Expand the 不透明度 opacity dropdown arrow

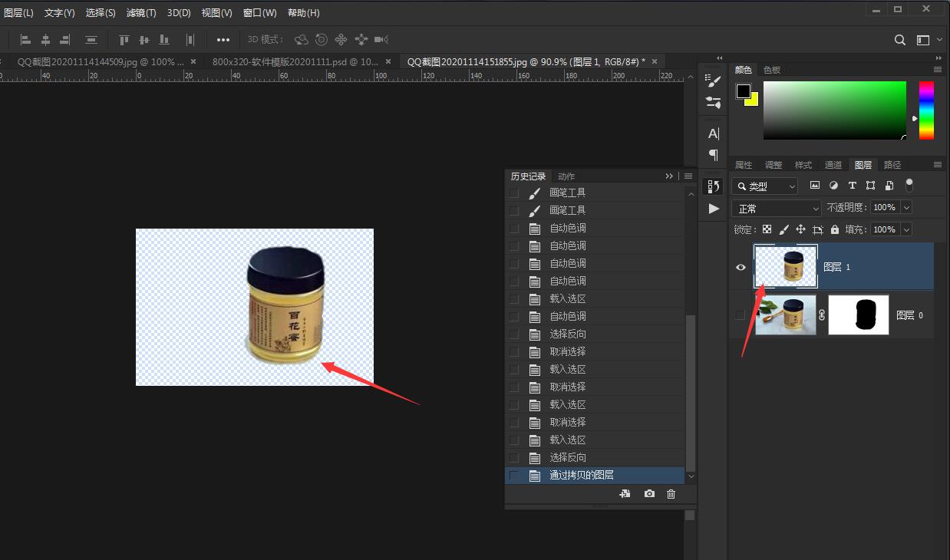point(906,208)
